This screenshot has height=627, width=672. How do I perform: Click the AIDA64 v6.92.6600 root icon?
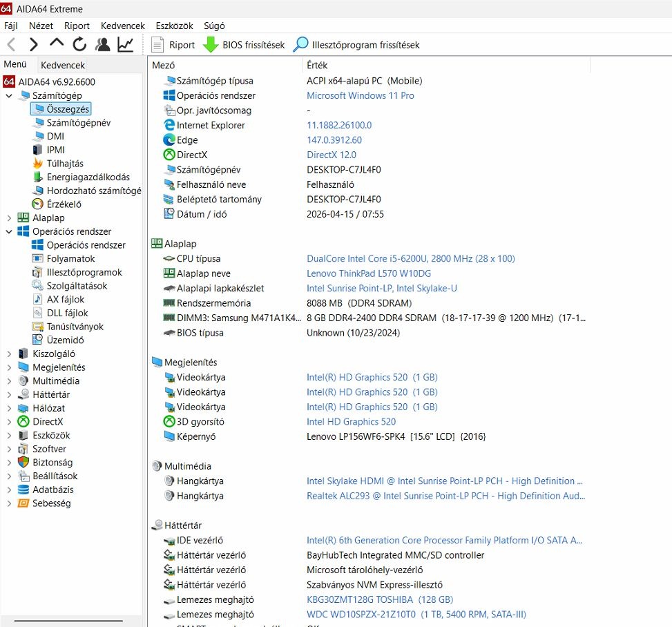[9, 82]
